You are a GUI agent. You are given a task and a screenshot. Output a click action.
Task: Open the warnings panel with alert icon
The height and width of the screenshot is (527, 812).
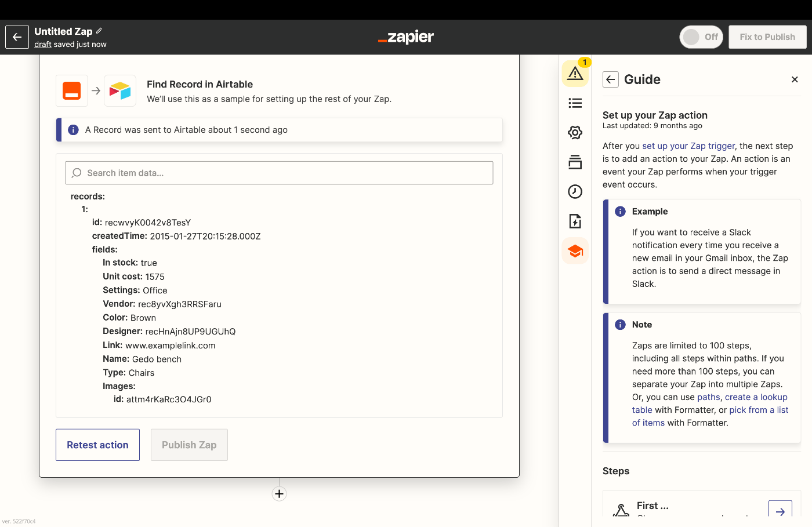(575, 74)
